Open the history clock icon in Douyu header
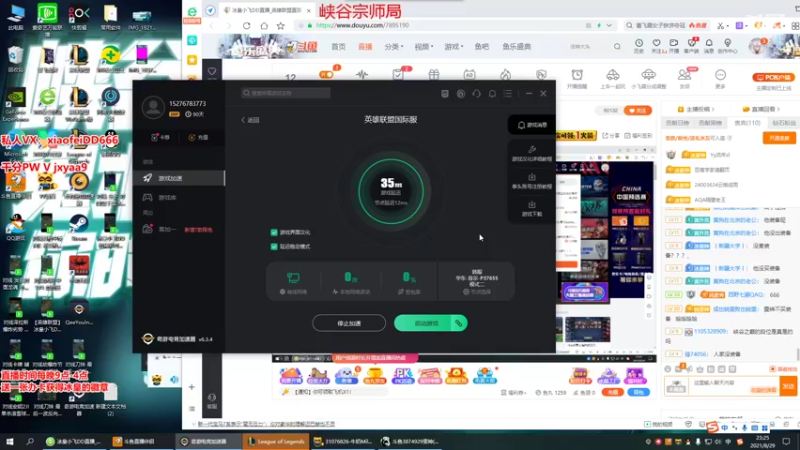Image resolution: width=800 pixels, height=450 pixels. pyautogui.click(x=639, y=45)
